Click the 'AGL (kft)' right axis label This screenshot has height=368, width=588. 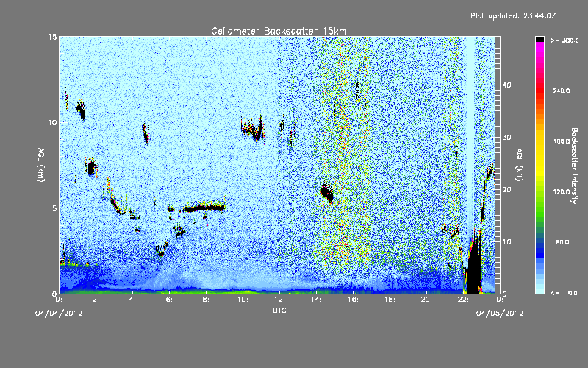point(519,165)
